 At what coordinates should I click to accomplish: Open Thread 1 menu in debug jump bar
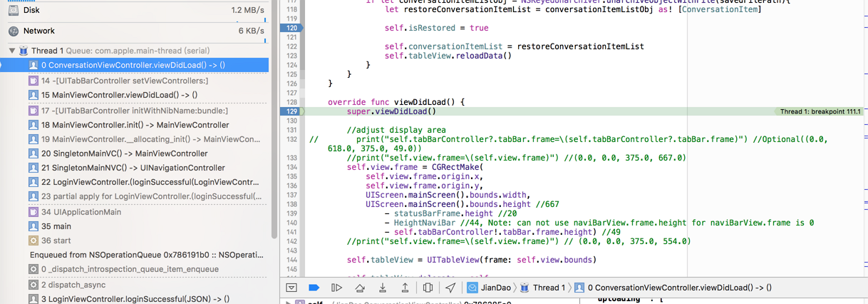542,288
